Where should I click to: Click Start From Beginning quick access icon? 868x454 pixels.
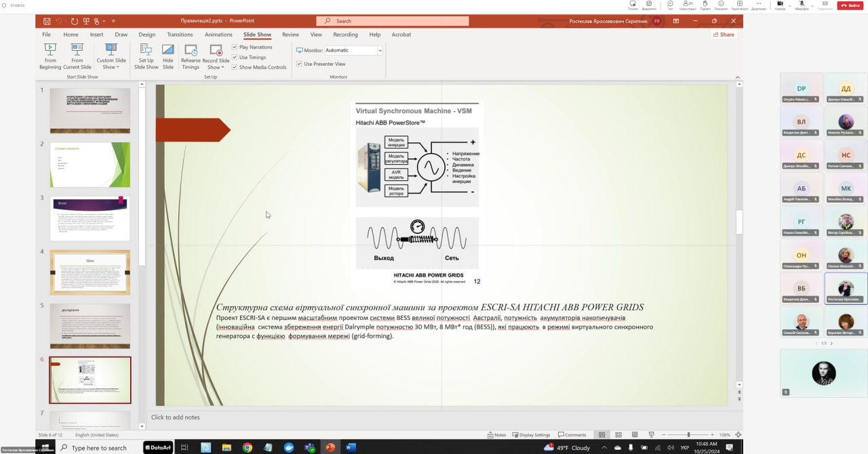(87, 21)
